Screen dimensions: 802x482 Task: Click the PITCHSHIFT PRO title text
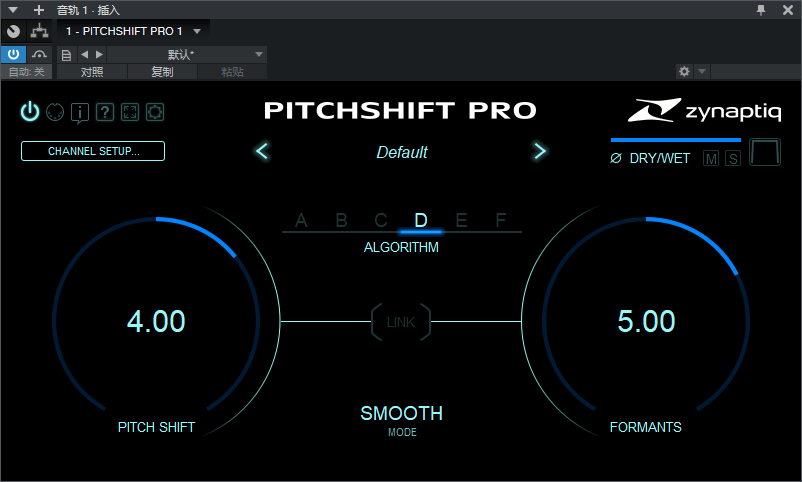click(x=400, y=110)
